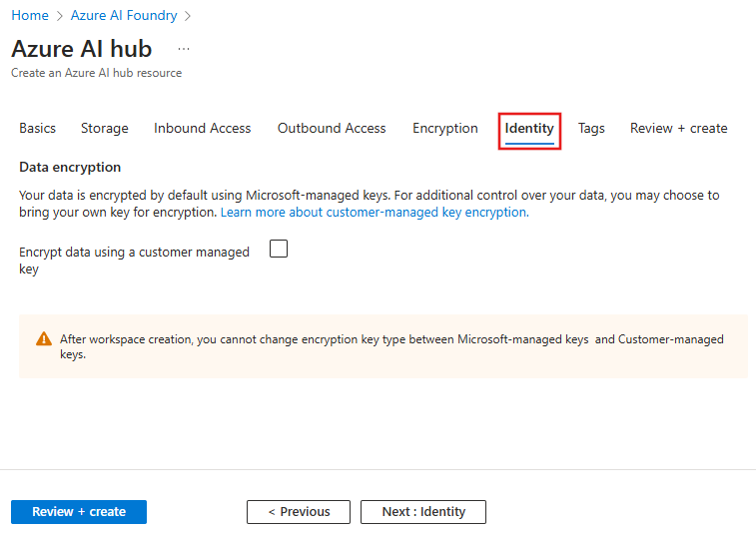Screen dimensions: 756x533
Task: Click the Next : Identity button
Action: (x=423, y=512)
